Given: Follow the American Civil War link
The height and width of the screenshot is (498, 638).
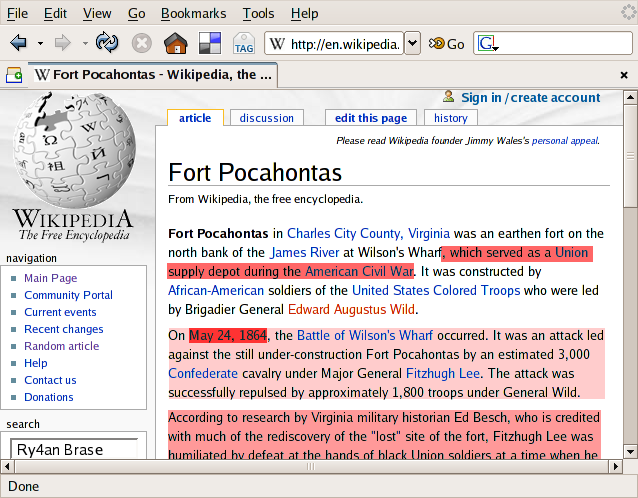Looking at the screenshot, I should 359,272.
